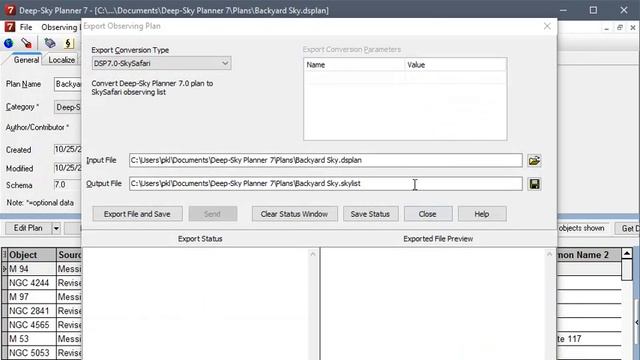640x360 pixels.
Task: Minimize the inner document window
Action: (x=607, y=28)
